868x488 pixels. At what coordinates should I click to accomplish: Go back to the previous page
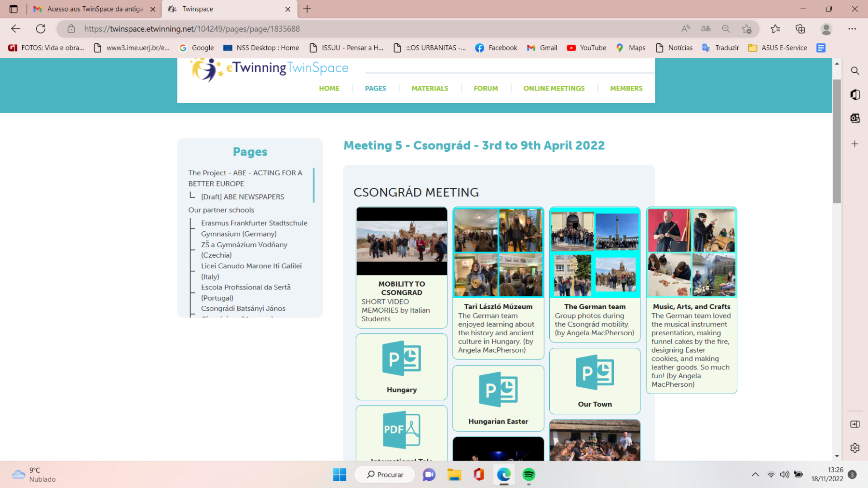coord(15,29)
